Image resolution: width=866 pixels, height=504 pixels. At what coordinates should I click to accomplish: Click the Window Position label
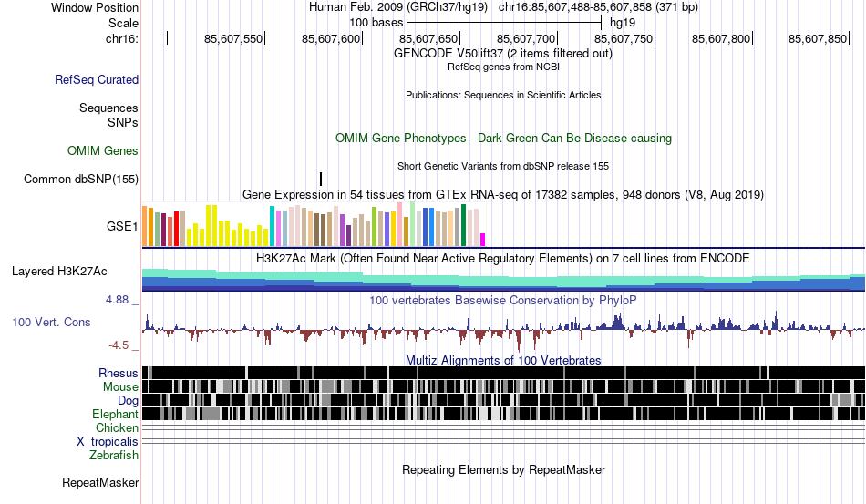[95, 7]
